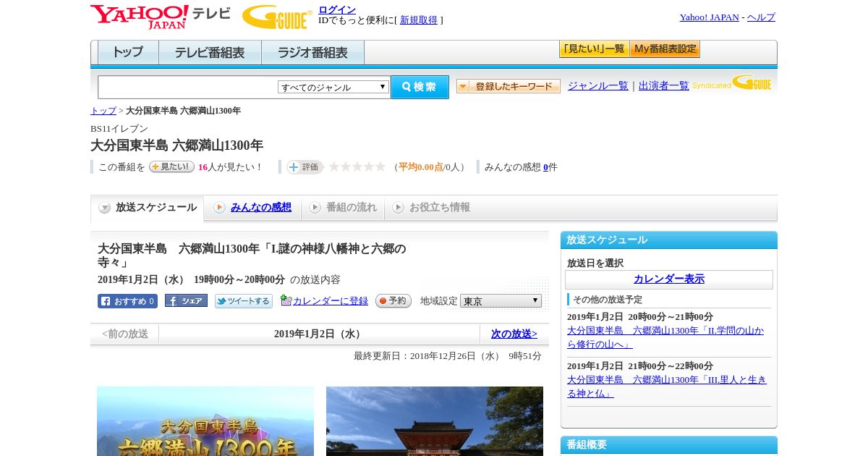
Task: Click the 2019年1月2日(水) date label
Action: (319, 334)
